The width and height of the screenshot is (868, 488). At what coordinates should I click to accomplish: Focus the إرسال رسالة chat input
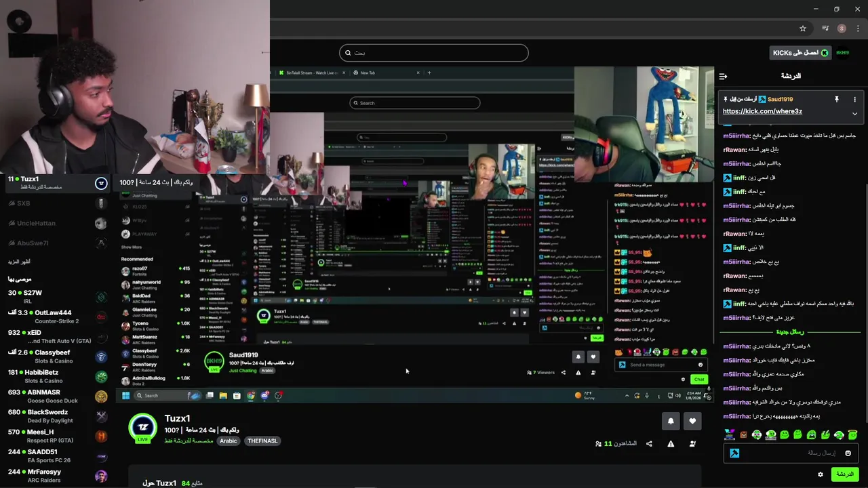click(791, 453)
